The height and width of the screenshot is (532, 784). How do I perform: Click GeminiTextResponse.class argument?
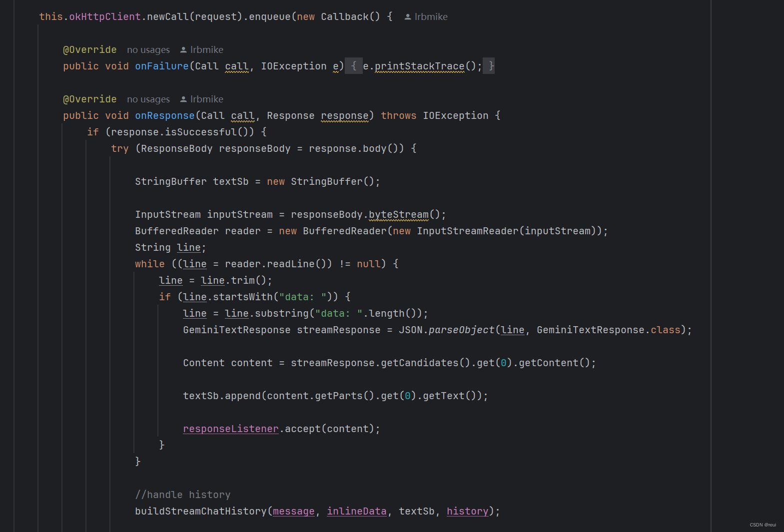pyautogui.click(x=609, y=330)
